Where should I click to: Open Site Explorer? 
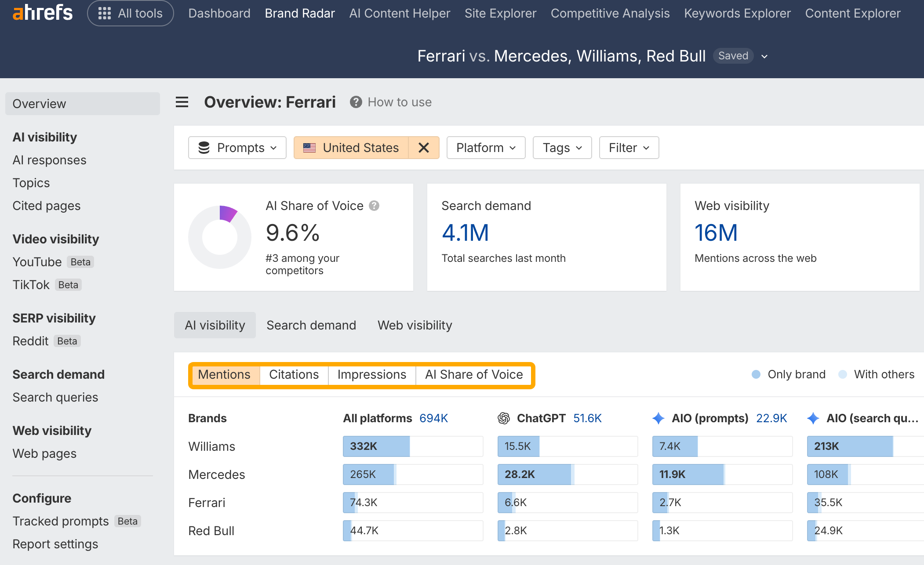500,13
